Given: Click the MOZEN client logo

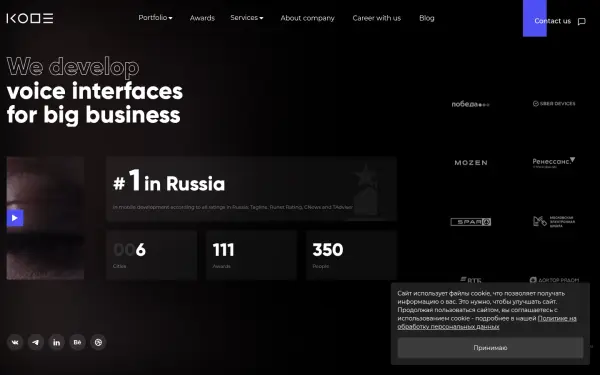Looking at the screenshot, I should pyautogui.click(x=471, y=163).
